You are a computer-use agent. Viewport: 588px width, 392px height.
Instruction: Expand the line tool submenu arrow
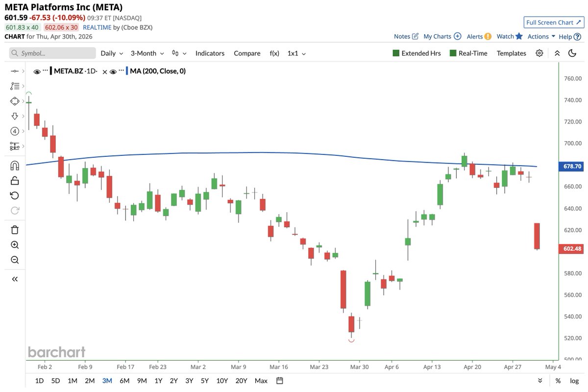click(x=23, y=71)
